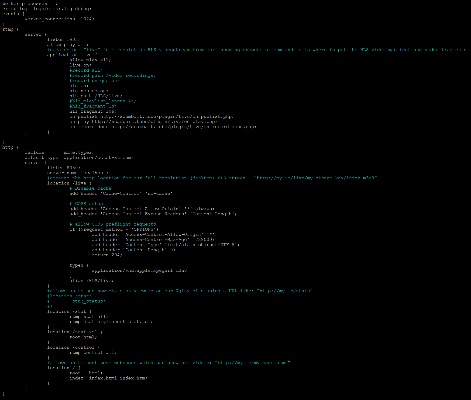Image resolution: width=471 pixels, height=400 pixels.
Task: Place cursor on worker_connections line
Action: pos(59,19)
